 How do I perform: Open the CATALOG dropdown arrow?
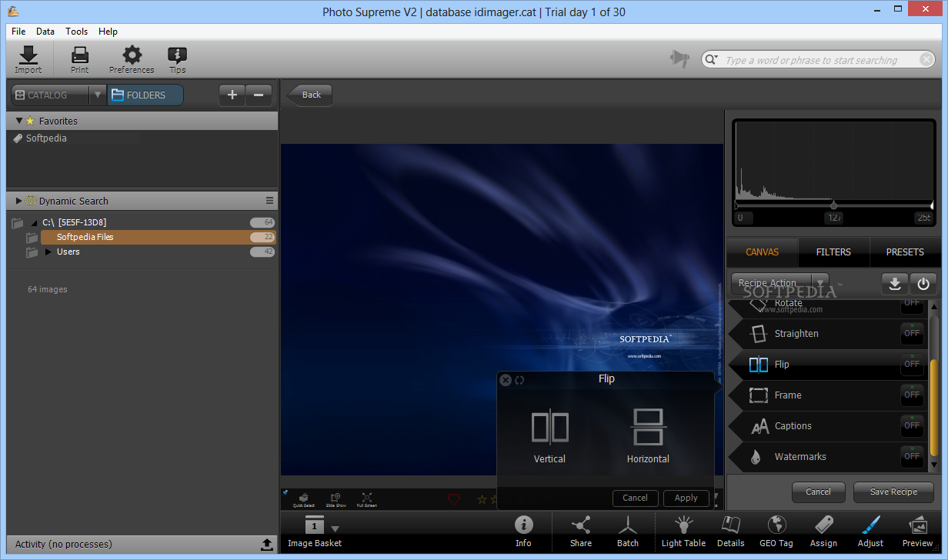click(x=98, y=95)
